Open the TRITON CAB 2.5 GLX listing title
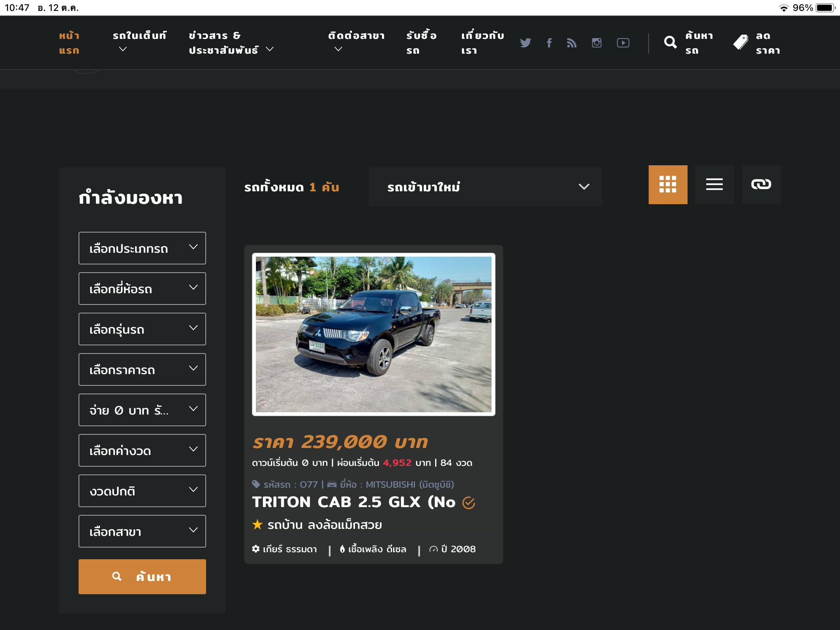The height and width of the screenshot is (630, 840). pos(353,502)
